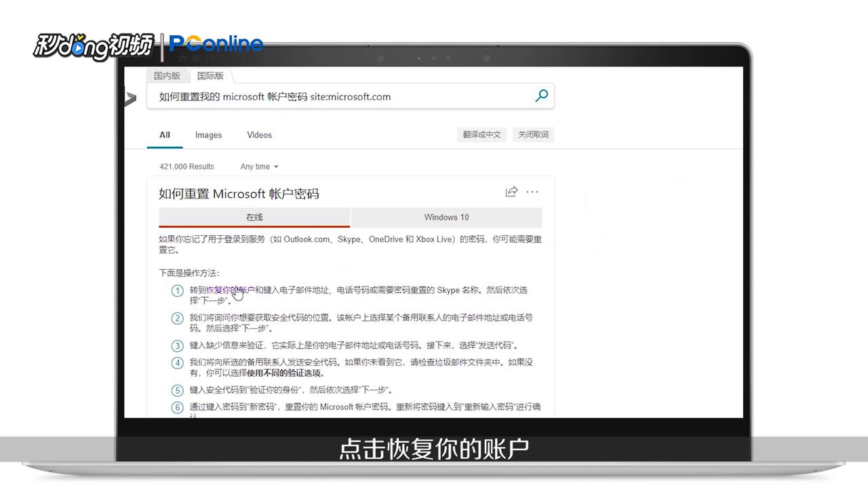
Task: Click the 下面是操作方法 text
Action: click(x=189, y=273)
